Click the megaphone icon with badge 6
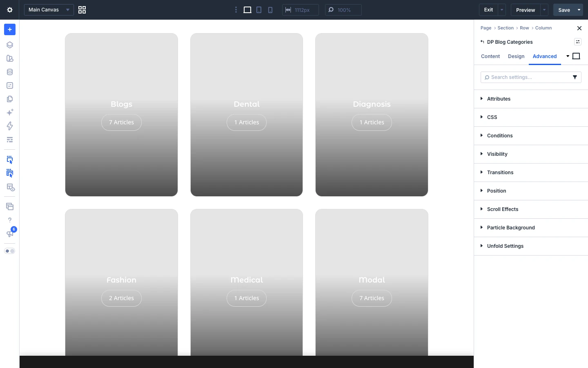Screen dimensions: 588x368 [x=10, y=233]
